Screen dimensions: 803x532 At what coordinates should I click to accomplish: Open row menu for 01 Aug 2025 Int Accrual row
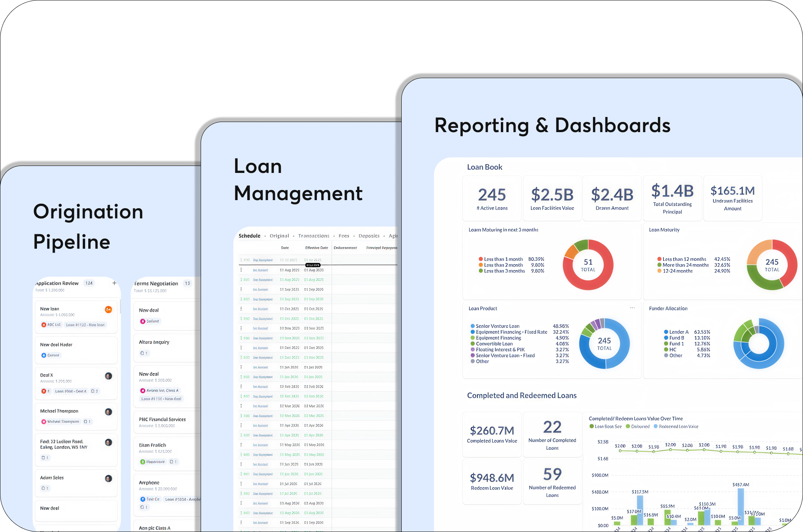click(241, 270)
